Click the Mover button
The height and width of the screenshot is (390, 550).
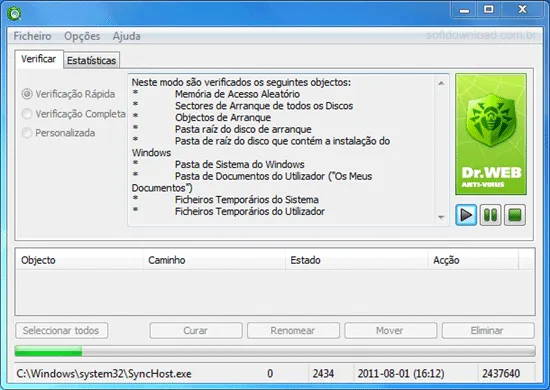coord(390,330)
